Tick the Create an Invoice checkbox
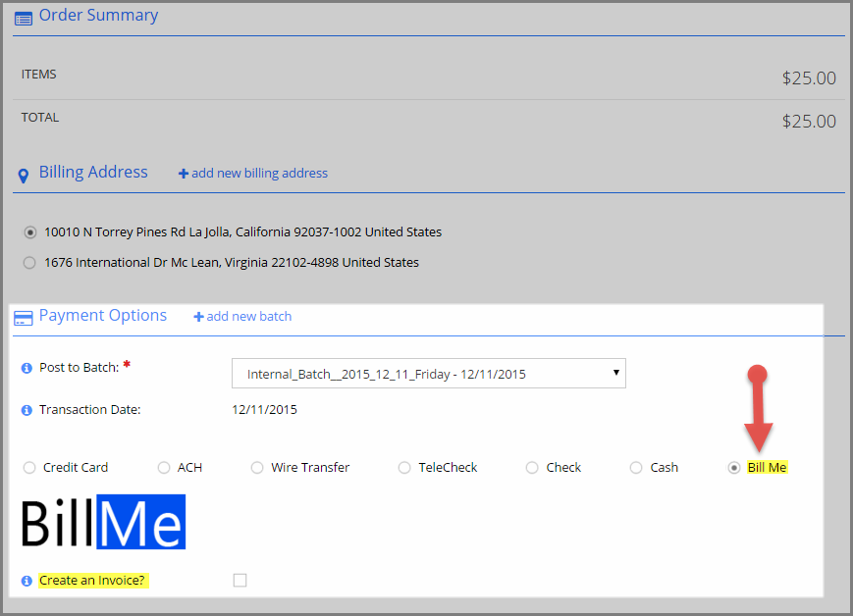853x616 pixels. coord(240,580)
